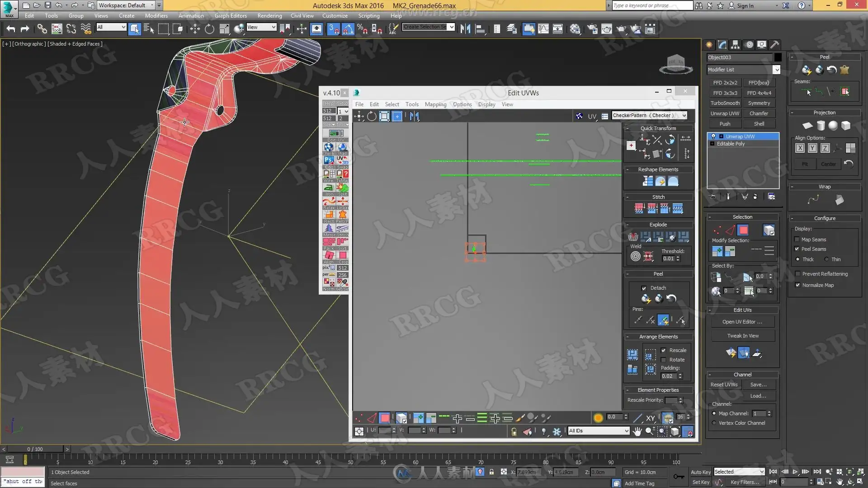Open the Mapping menu in Edit UVWs
Screen dimensions: 868x488
[435, 104]
